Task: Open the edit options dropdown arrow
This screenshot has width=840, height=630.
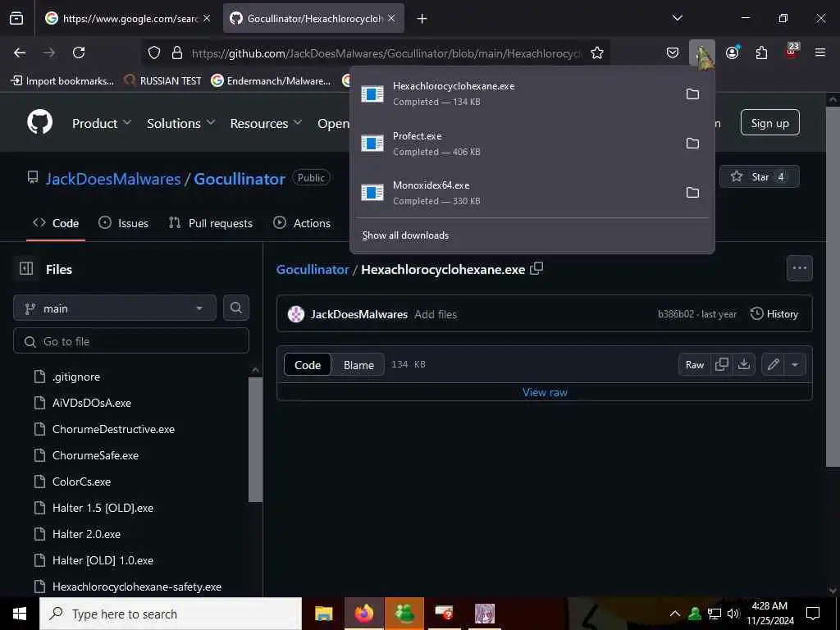Action: [x=795, y=364]
